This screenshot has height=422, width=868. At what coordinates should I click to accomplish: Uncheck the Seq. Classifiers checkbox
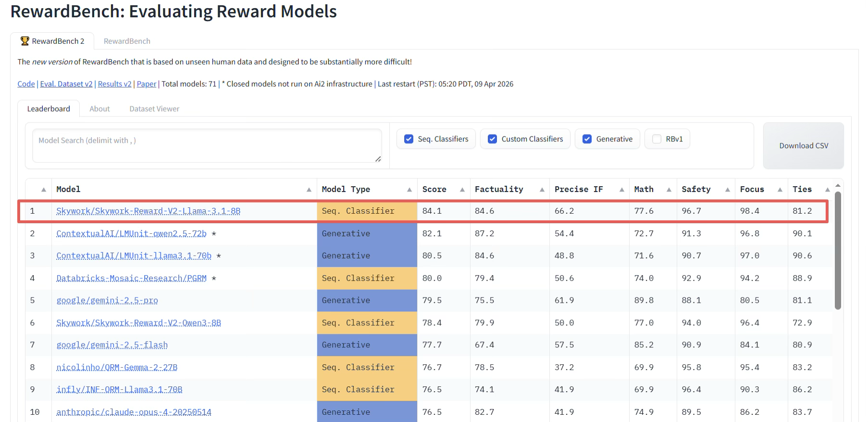409,139
